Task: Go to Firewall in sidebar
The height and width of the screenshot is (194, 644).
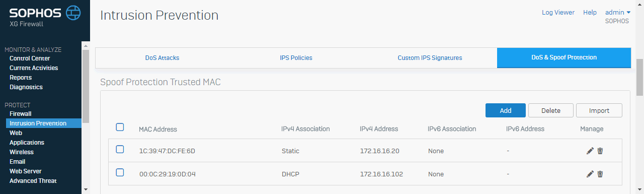Action: point(21,114)
